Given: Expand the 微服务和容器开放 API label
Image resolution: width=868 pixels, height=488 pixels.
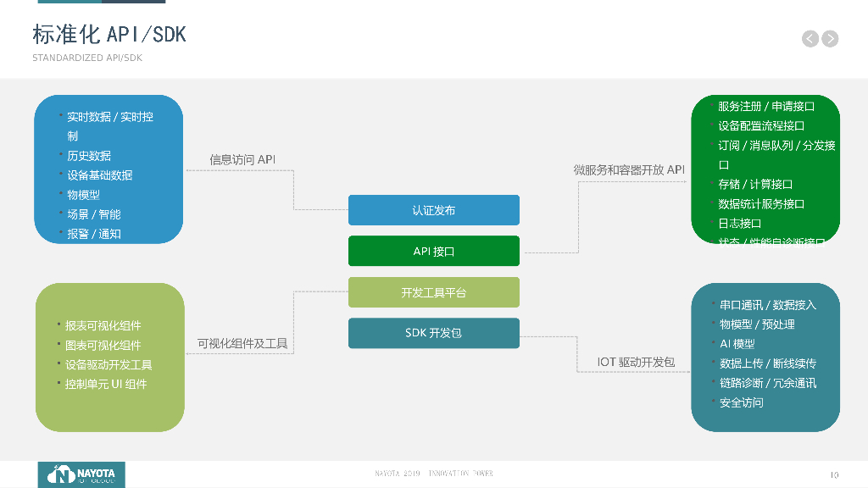Looking at the screenshot, I should pyautogui.click(x=630, y=169).
